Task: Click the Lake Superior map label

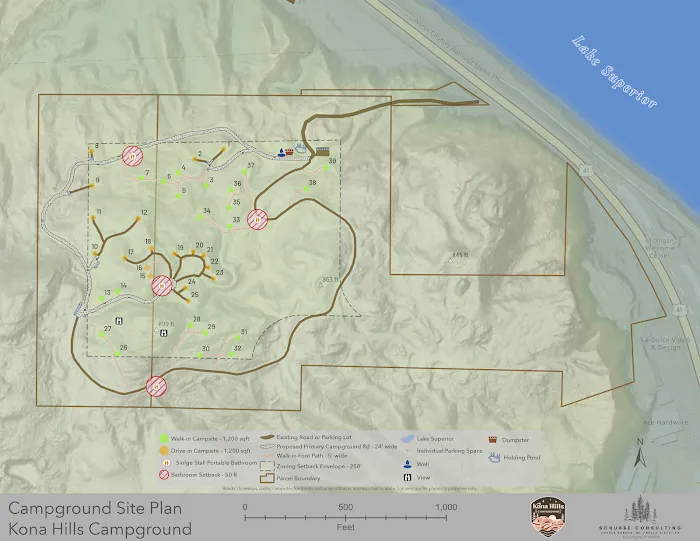Action: (613, 73)
